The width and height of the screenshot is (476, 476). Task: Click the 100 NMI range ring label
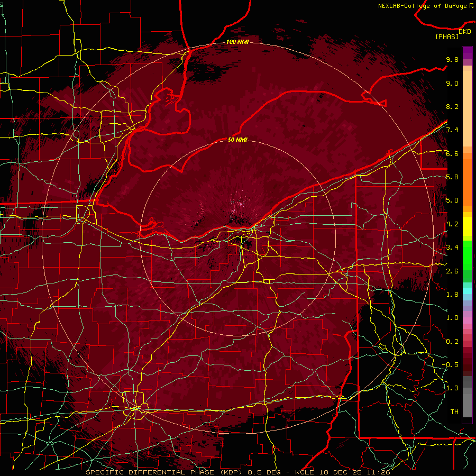[237, 42]
